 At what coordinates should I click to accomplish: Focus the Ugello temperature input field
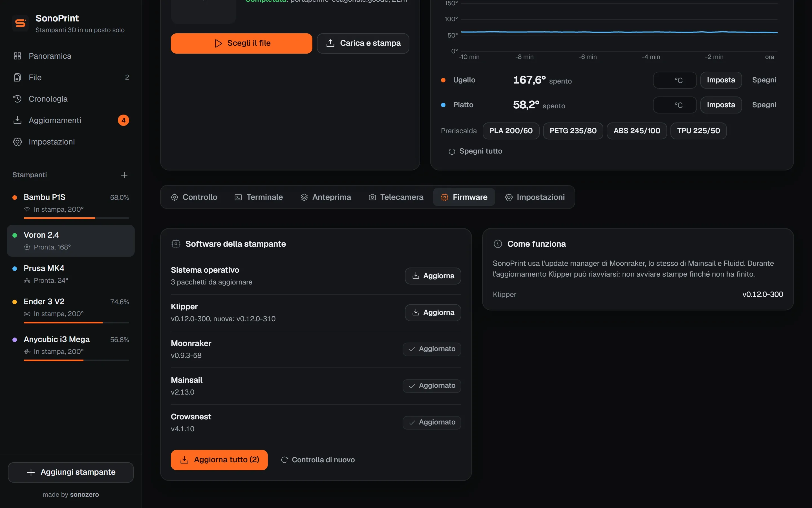click(674, 80)
